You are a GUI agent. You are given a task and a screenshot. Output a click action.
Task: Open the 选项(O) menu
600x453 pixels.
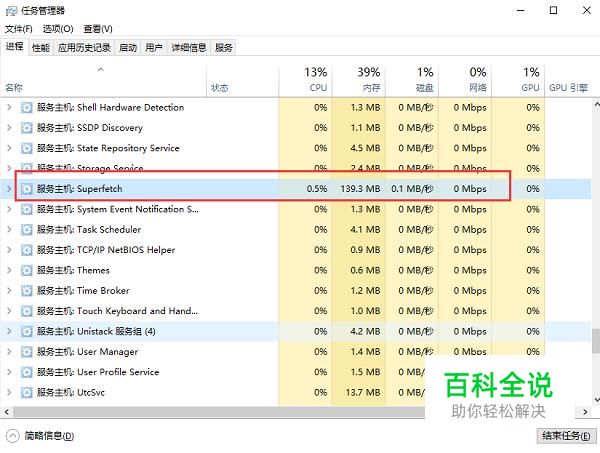click(58, 29)
